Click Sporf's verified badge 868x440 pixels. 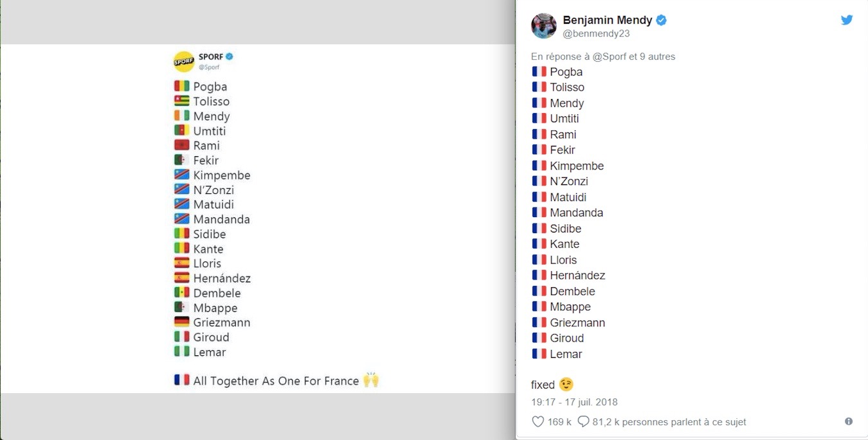coord(229,57)
